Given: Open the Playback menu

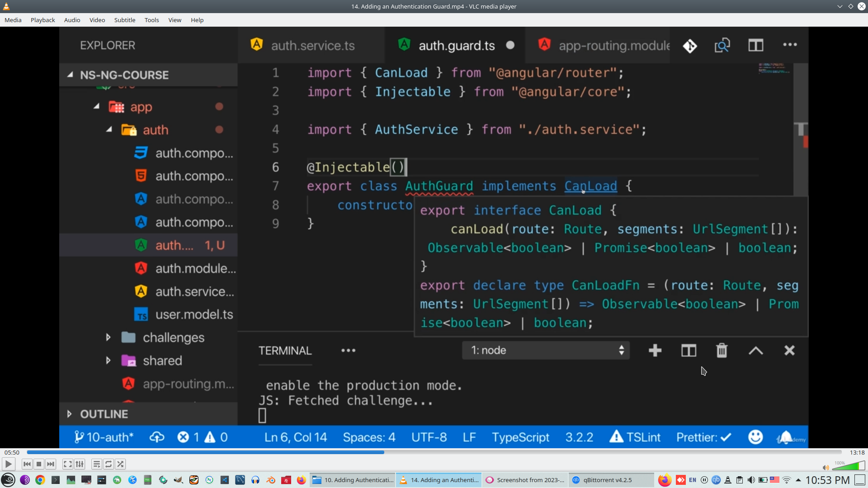Looking at the screenshot, I should [42, 20].
